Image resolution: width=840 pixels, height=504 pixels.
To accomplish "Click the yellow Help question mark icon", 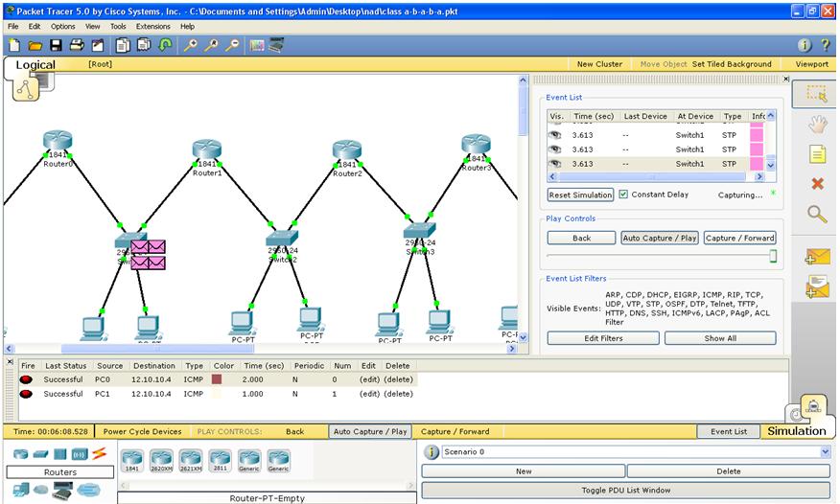I will (826, 45).
